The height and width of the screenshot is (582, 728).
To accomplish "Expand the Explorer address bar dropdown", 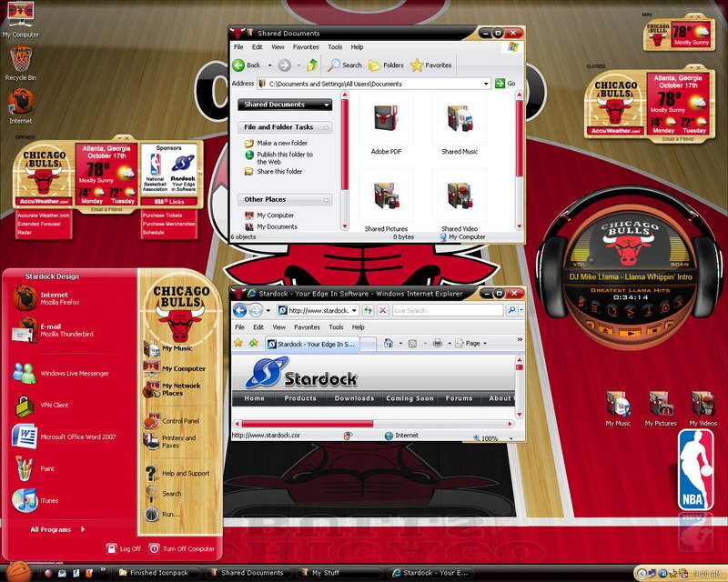I will click(x=486, y=84).
